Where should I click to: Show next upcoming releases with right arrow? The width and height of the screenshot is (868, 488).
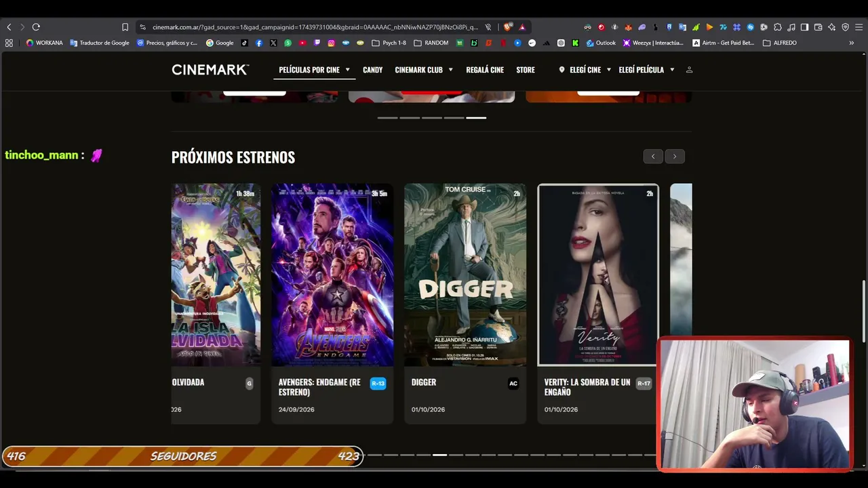pyautogui.click(x=675, y=157)
